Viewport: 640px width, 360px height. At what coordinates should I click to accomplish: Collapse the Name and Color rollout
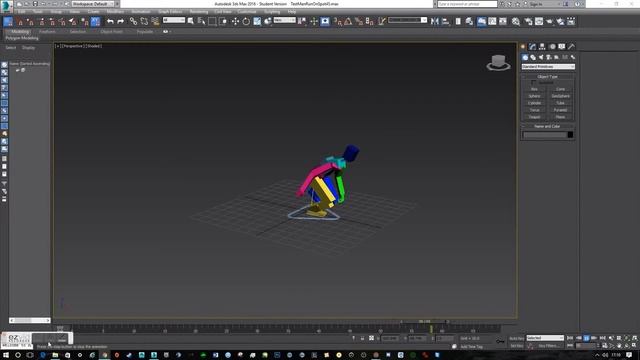(548, 127)
